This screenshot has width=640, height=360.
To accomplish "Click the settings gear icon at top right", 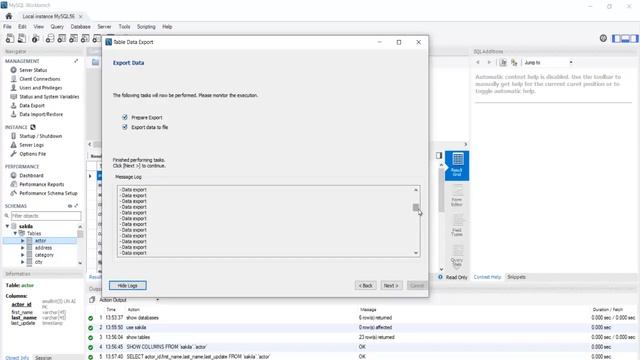I will point(603,38).
